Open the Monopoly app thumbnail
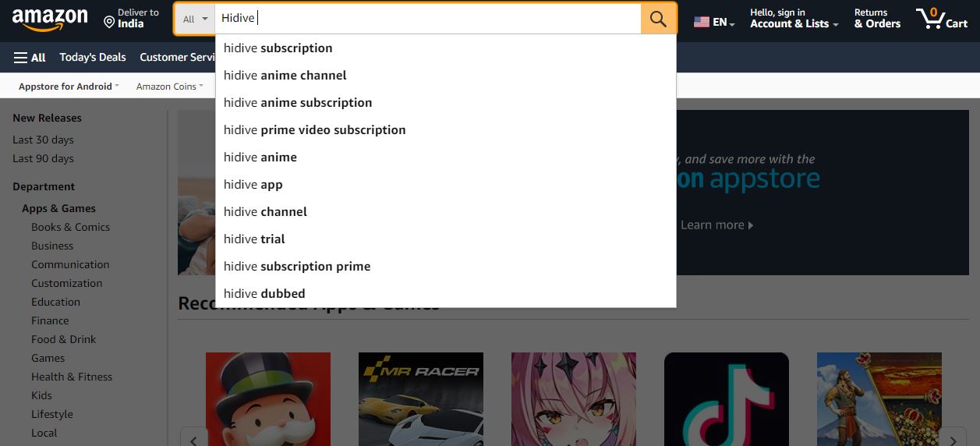 pyautogui.click(x=268, y=399)
